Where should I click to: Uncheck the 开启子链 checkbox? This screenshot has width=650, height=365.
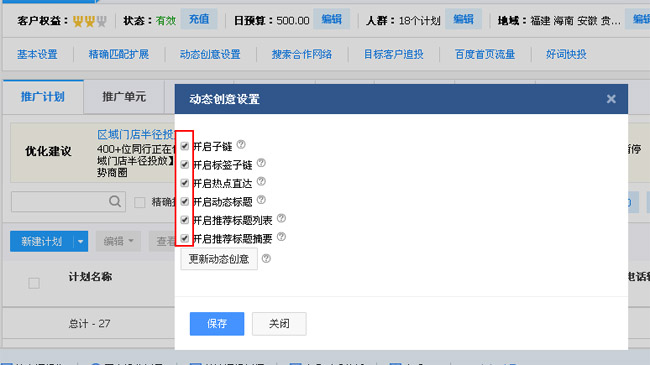coord(185,146)
